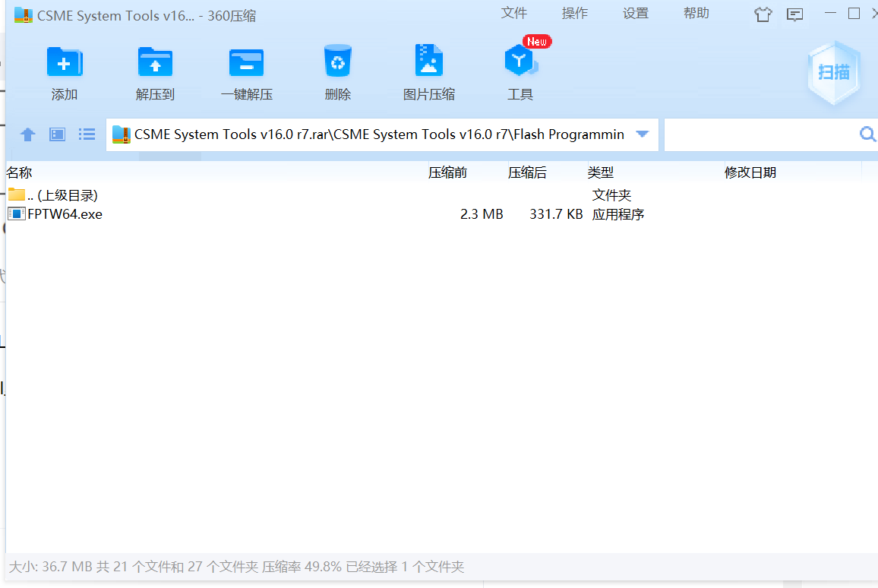The image size is (878, 588).
Task: Open the skin (shirt) icon in title bar
Action: 763,14
